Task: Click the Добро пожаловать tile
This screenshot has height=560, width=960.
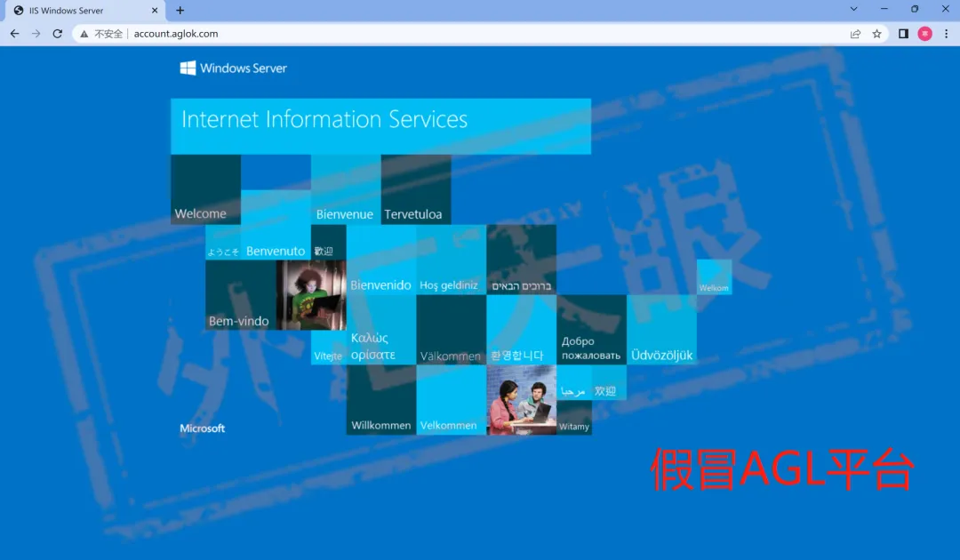Action: 591,330
